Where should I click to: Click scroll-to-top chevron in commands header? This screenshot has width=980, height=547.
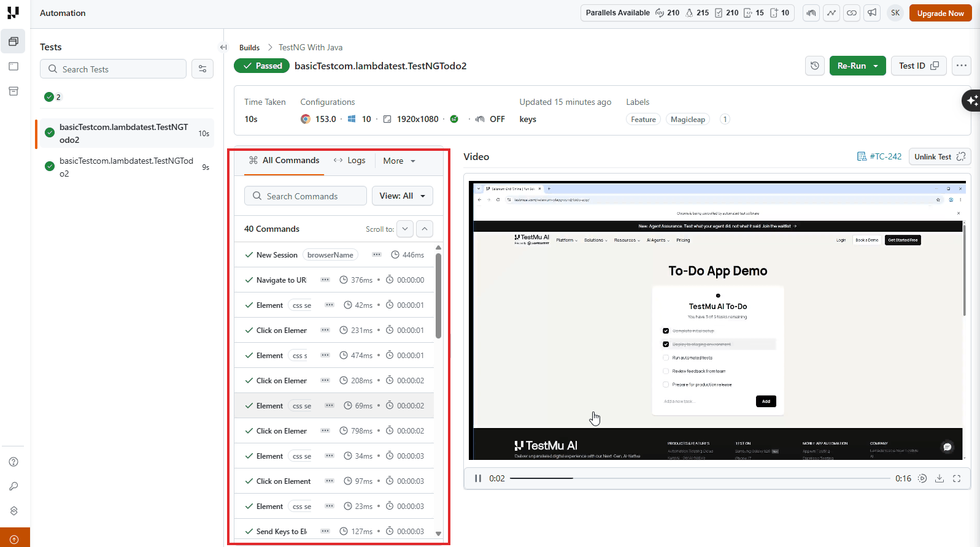[425, 229]
